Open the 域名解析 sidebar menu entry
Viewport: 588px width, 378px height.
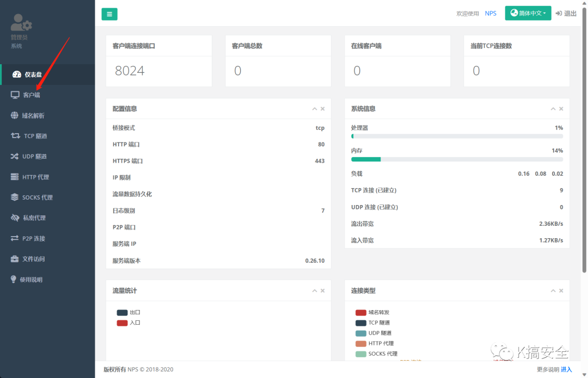[x=33, y=115]
